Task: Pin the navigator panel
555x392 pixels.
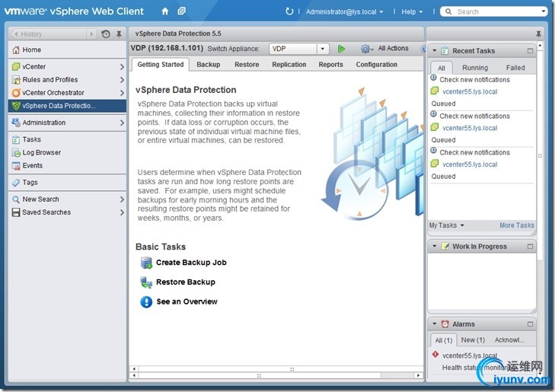Action: (119, 34)
